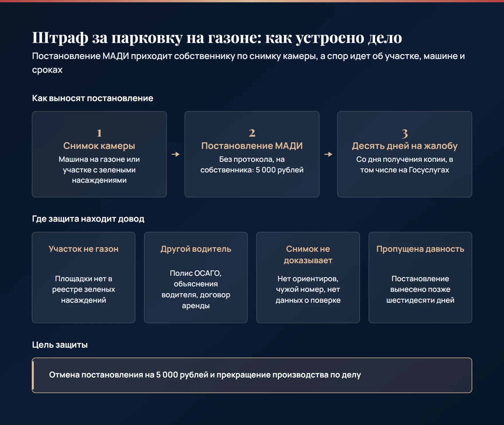Image resolution: width=504 pixels, height=425 pixels.
Task: Click the step number 1 numeral
Action: pyautogui.click(x=99, y=133)
